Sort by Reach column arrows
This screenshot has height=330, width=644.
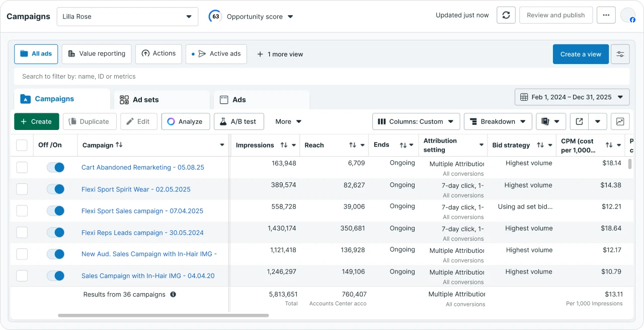(353, 145)
